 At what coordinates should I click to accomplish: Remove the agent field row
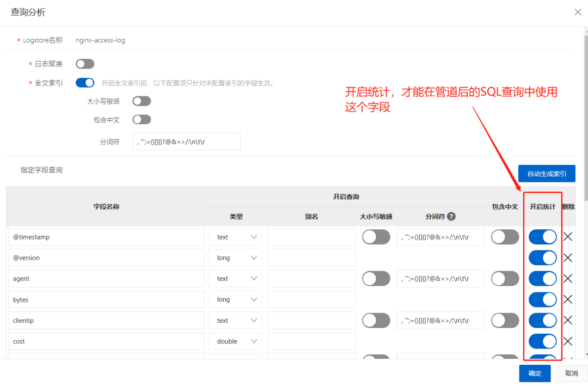click(x=568, y=278)
